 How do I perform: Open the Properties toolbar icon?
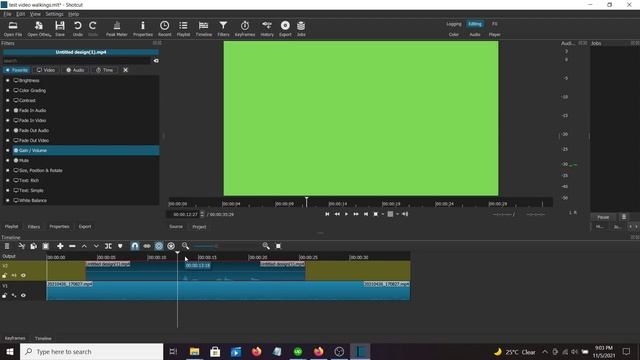(143, 29)
